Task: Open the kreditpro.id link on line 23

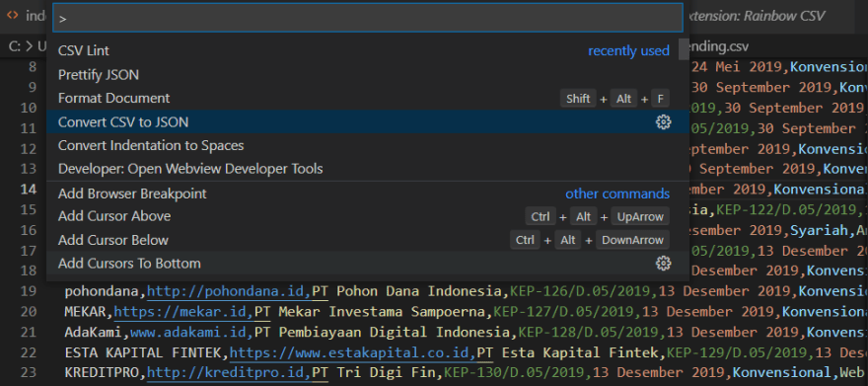Action: tap(229, 374)
